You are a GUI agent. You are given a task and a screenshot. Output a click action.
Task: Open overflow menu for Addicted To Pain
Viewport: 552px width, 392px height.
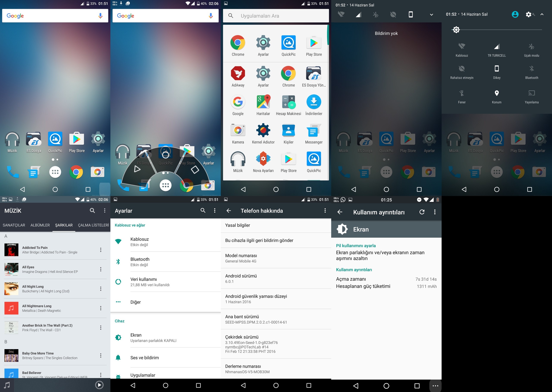pyautogui.click(x=101, y=250)
